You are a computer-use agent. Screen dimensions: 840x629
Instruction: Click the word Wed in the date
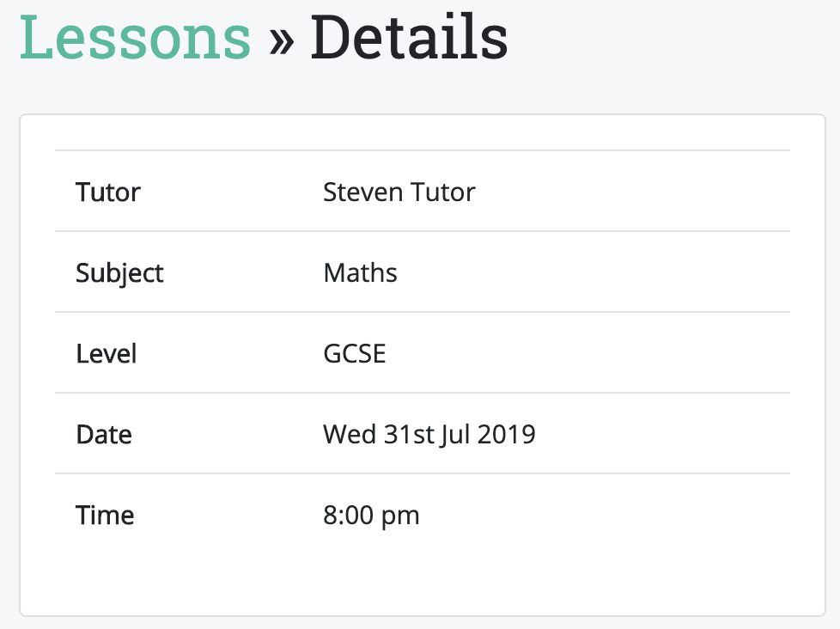(350, 434)
